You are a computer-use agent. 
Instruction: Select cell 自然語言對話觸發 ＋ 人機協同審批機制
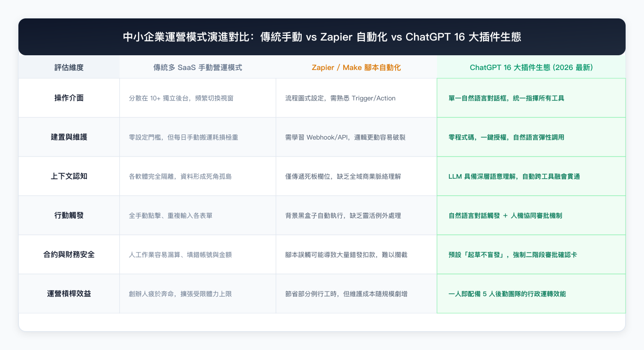531,216
